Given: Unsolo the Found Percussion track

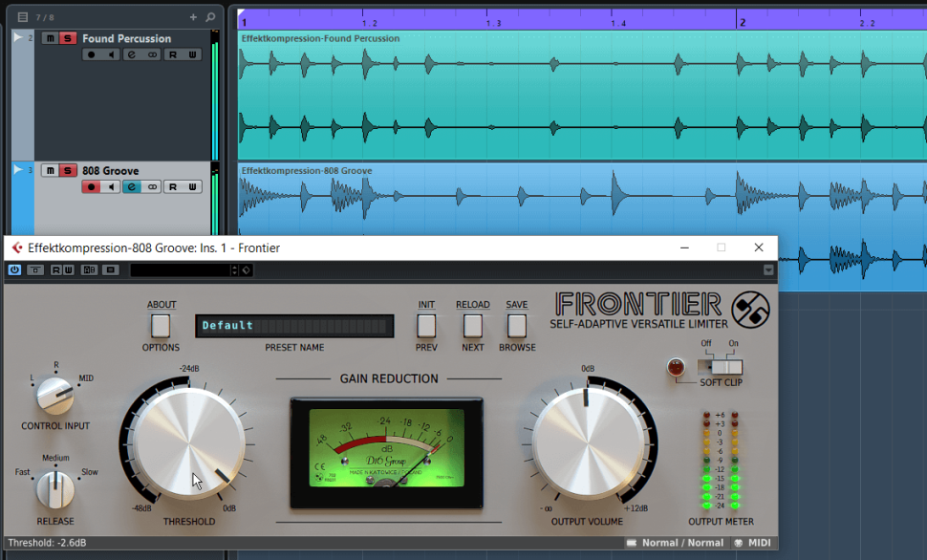Looking at the screenshot, I should point(68,38).
